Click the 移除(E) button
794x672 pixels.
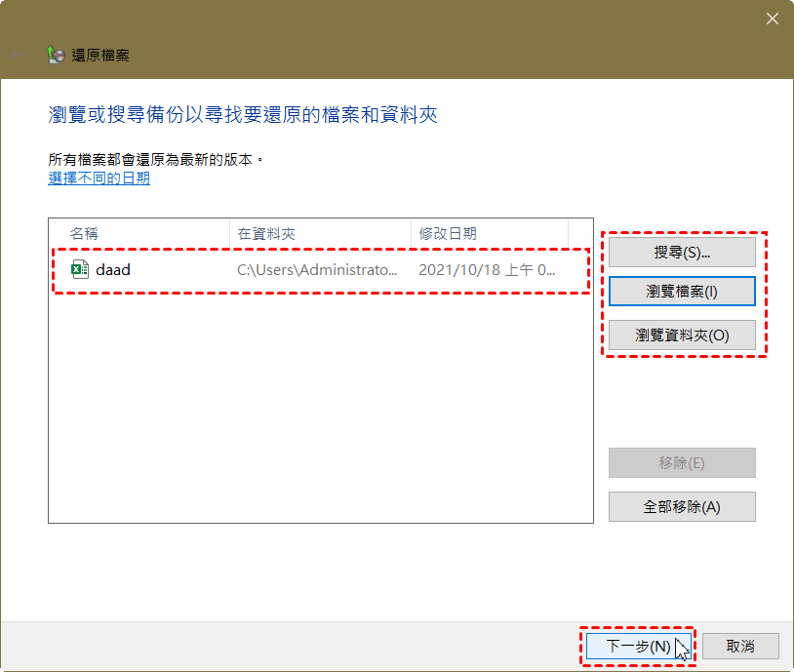tap(682, 462)
